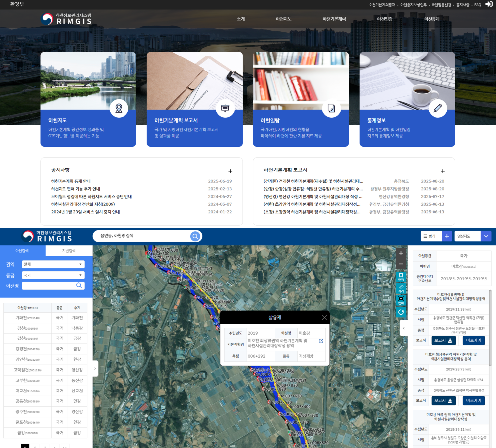This screenshot has height=448, width=496.
Task: Select 광주천 row in river list
Action: [45, 412]
